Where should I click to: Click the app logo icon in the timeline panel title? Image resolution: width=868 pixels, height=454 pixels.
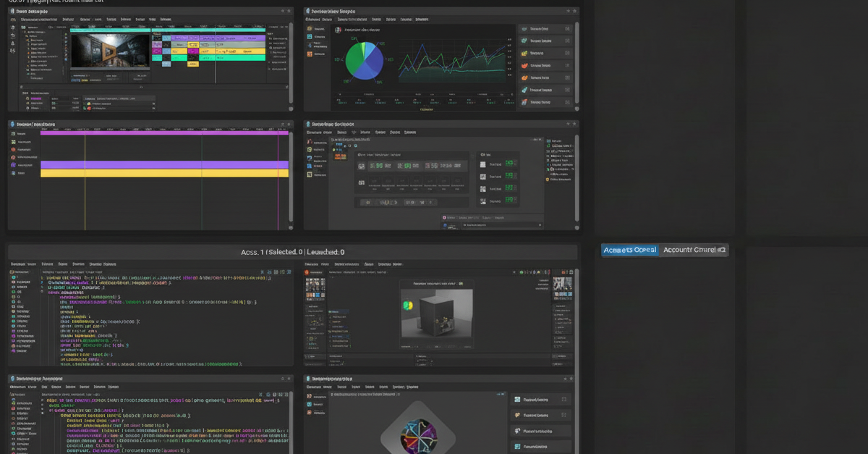tap(12, 125)
